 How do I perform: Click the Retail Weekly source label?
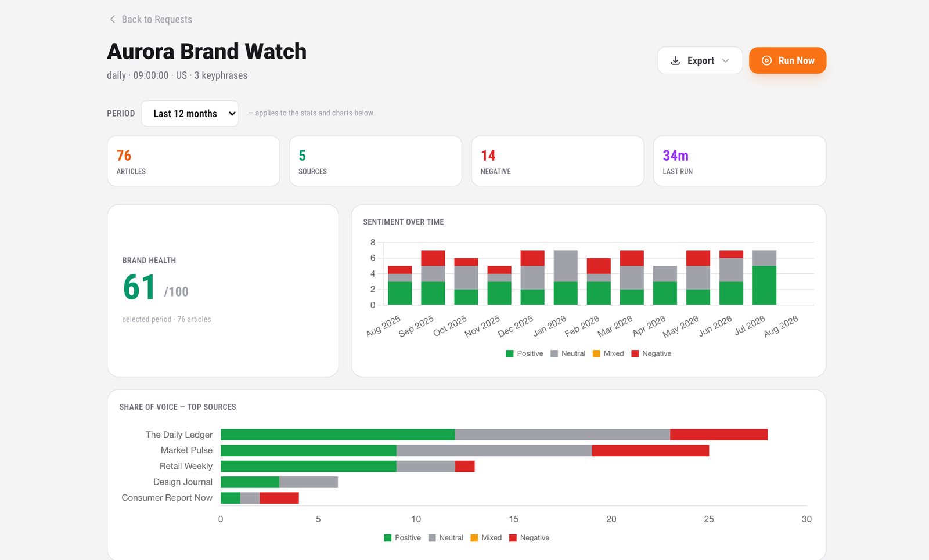click(x=186, y=466)
